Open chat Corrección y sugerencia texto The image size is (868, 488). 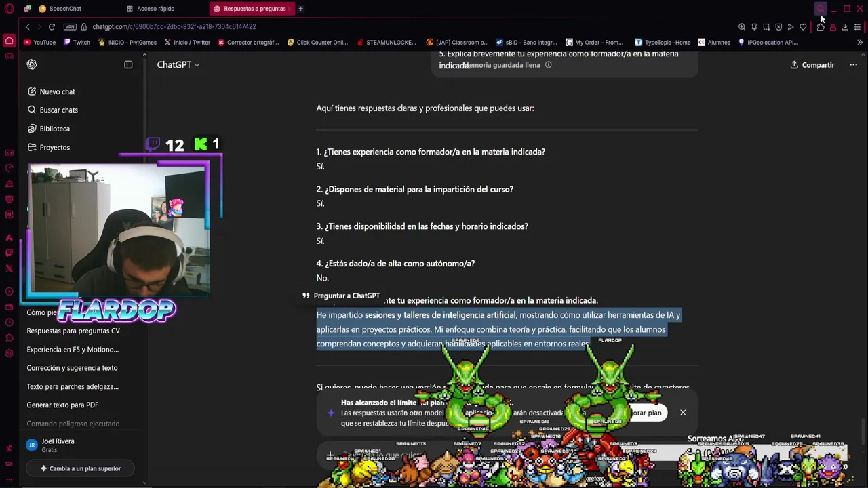72,368
